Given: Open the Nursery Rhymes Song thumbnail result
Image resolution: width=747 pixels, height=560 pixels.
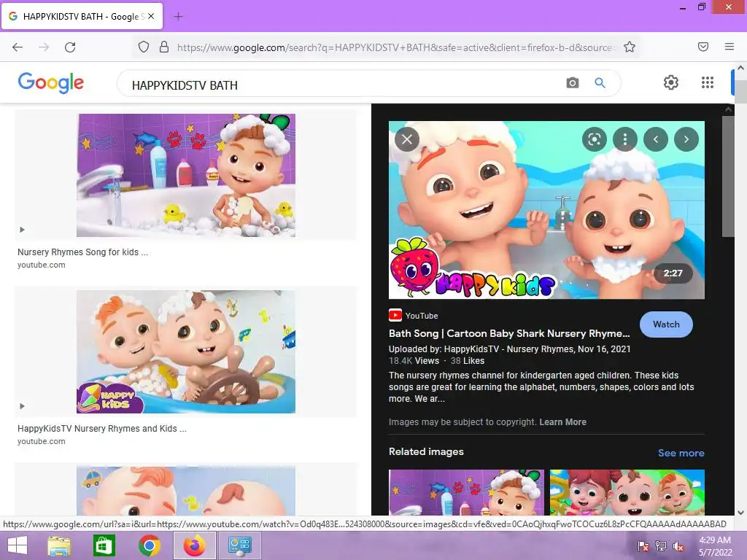Looking at the screenshot, I should click(186, 175).
